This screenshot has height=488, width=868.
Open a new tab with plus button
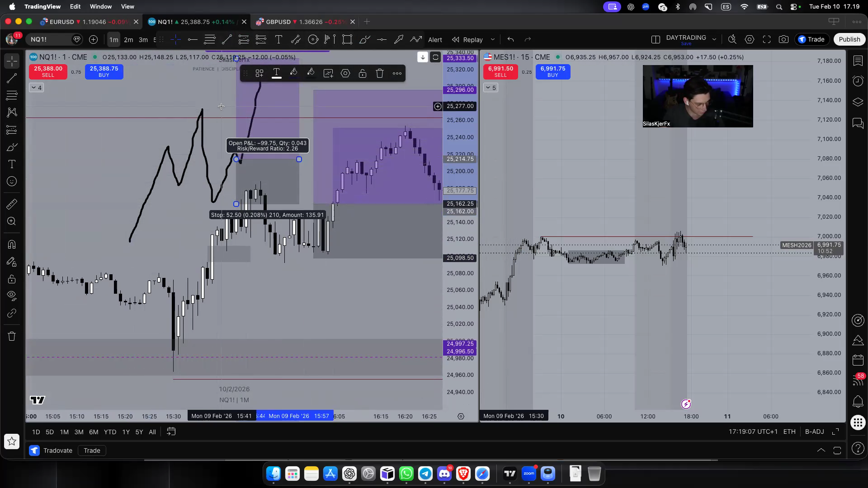coord(367,22)
